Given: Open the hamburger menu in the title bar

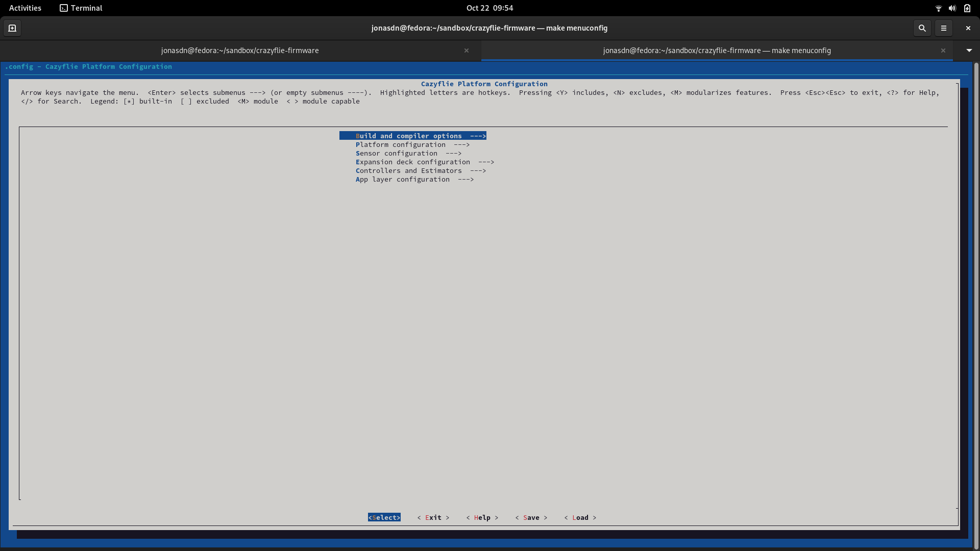Looking at the screenshot, I should pos(944,28).
